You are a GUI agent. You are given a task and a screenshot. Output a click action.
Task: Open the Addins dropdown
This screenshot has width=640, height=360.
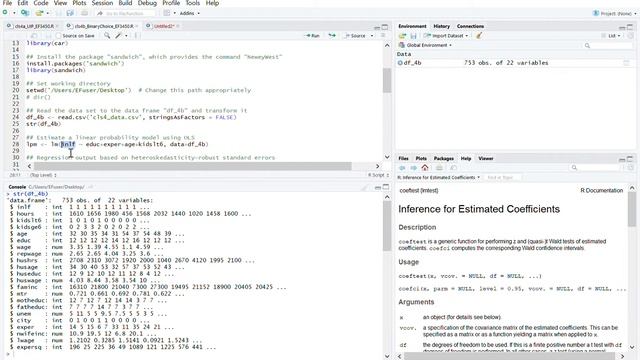pos(190,13)
